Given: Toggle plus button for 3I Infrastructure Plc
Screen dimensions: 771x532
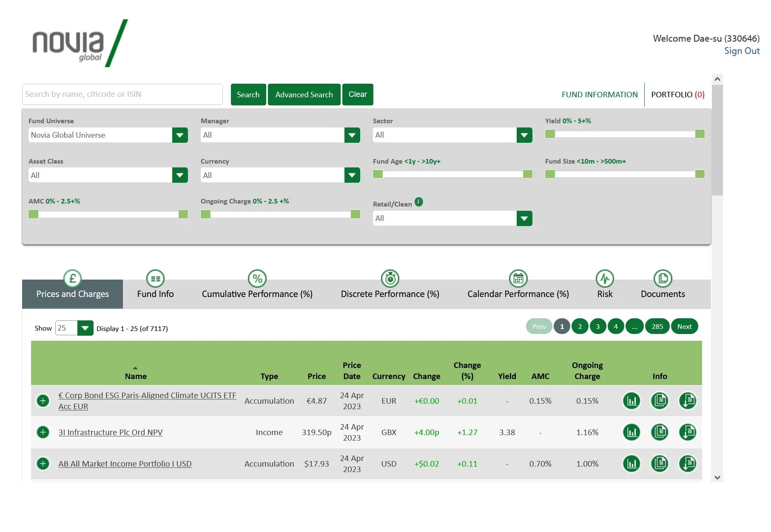Looking at the screenshot, I should coord(43,432).
